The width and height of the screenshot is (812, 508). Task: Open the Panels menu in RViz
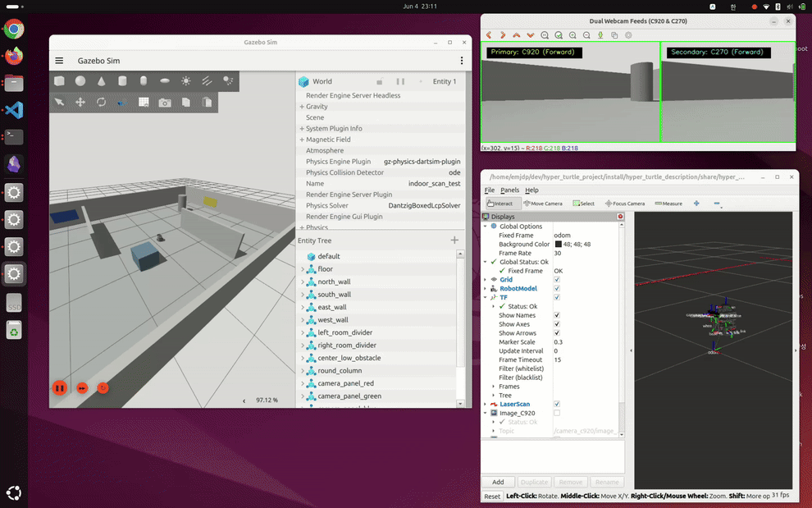[x=509, y=190]
